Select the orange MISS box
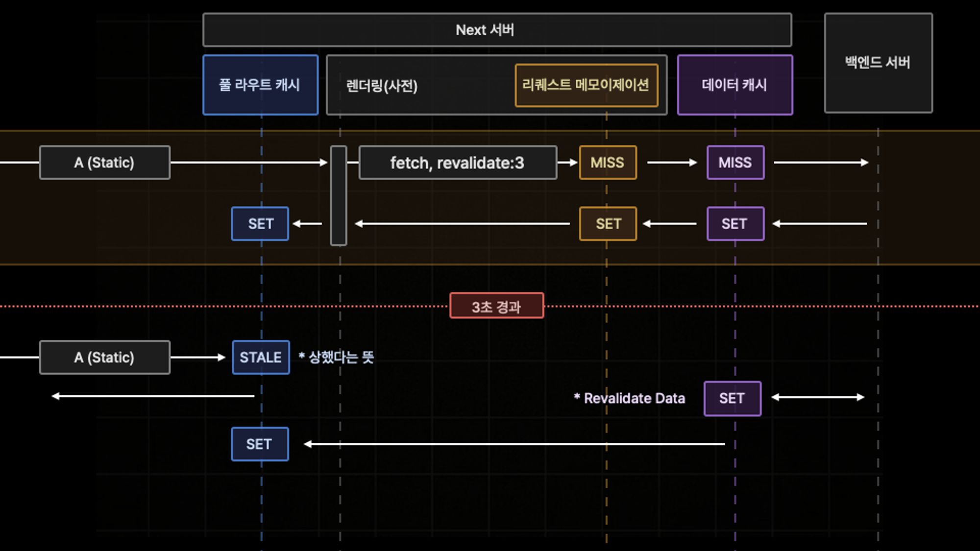The width and height of the screenshot is (980, 551). coord(608,163)
